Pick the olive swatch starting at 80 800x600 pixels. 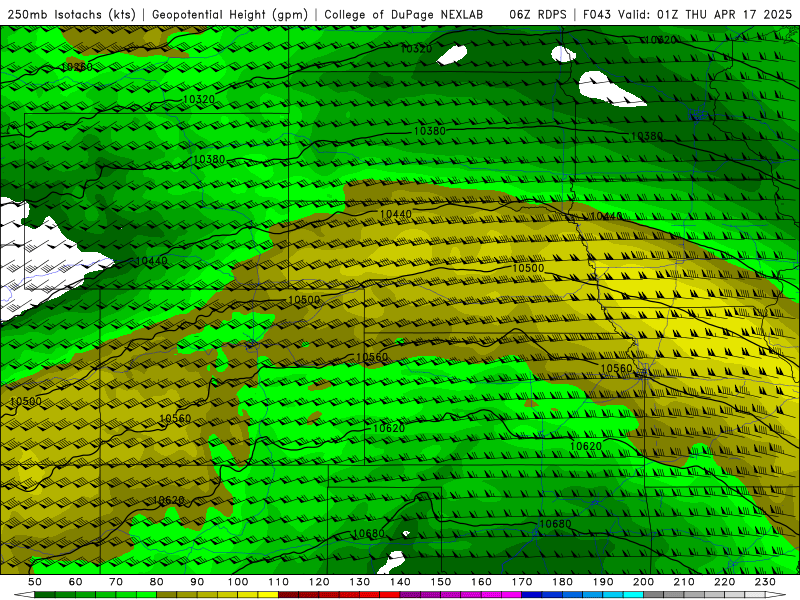(x=166, y=595)
